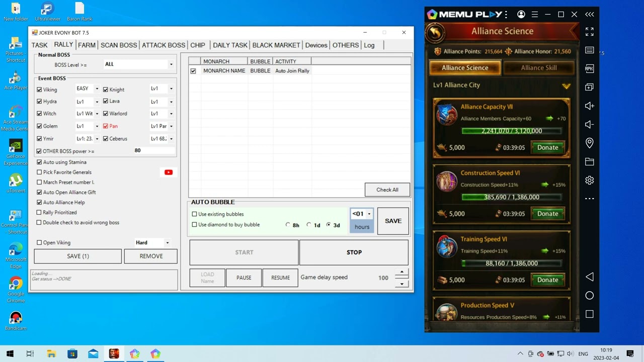Open MEmu account profile icon
644x362 pixels.
click(x=521, y=15)
